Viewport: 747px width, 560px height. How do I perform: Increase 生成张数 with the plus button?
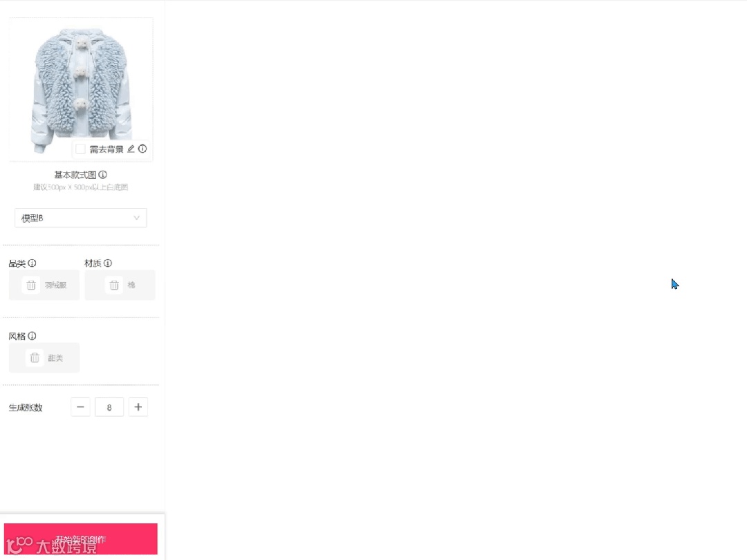click(x=138, y=407)
